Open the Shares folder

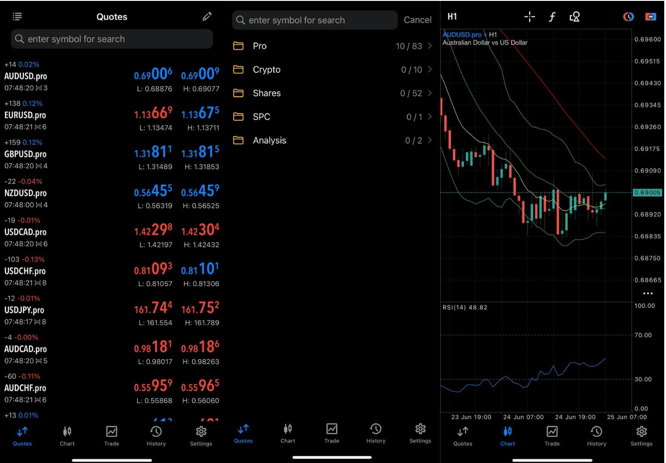(x=333, y=93)
